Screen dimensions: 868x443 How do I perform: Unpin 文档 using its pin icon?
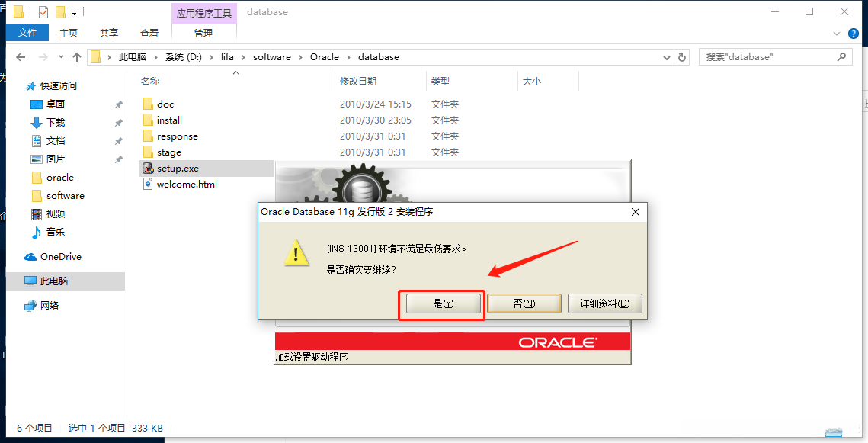point(118,140)
